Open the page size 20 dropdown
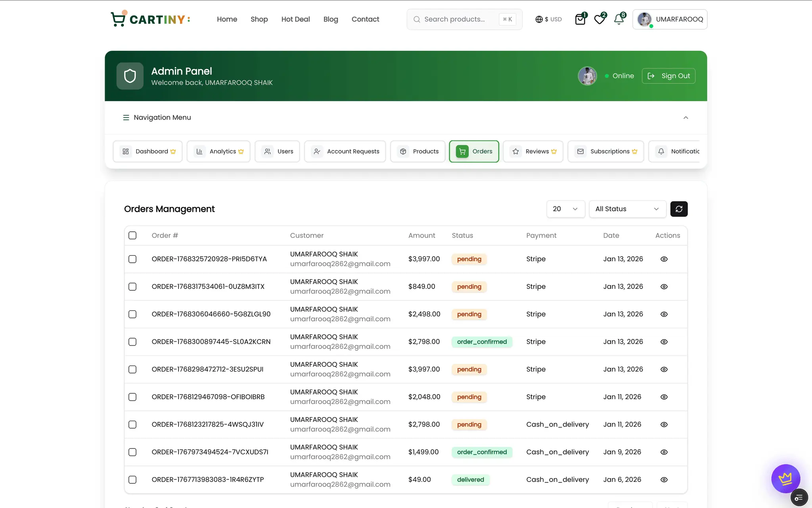The image size is (812, 508). [x=565, y=209]
